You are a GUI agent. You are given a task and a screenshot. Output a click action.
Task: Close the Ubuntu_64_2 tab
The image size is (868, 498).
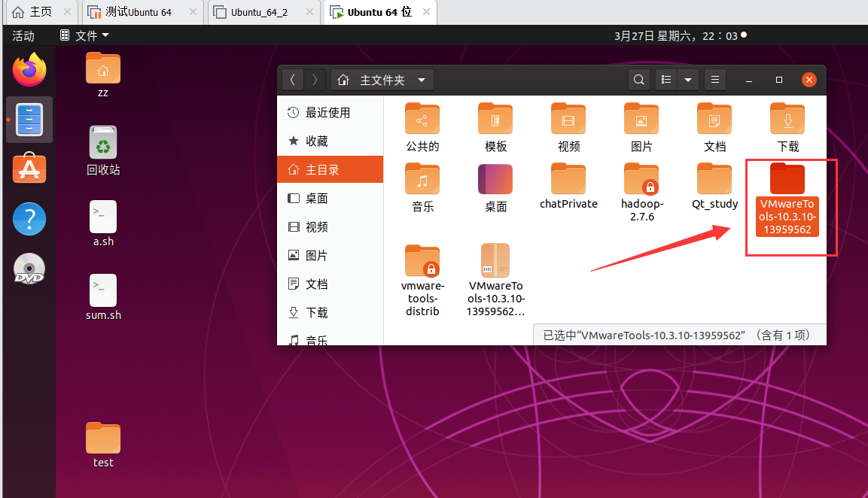point(309,11)
